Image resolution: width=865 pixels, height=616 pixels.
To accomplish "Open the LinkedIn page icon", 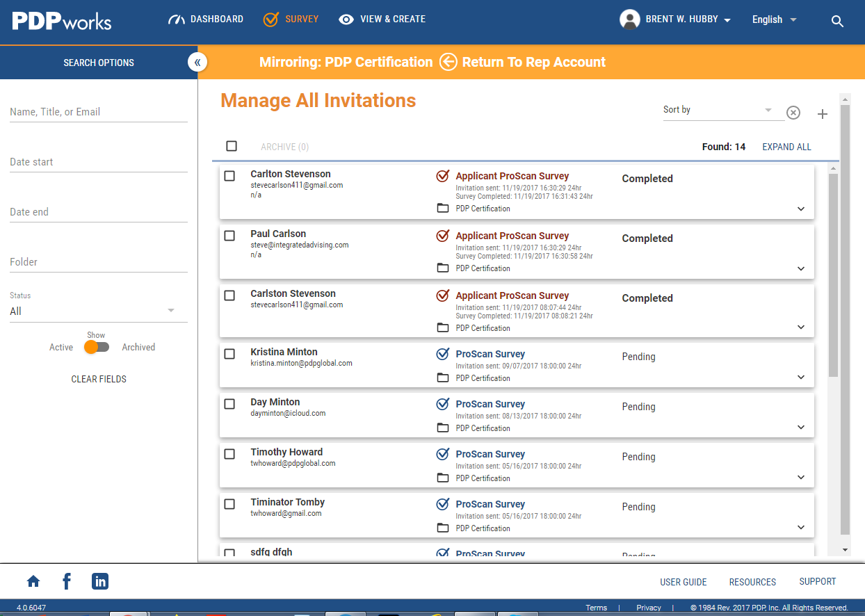I will pyautogui.click(x=100, y=581).
